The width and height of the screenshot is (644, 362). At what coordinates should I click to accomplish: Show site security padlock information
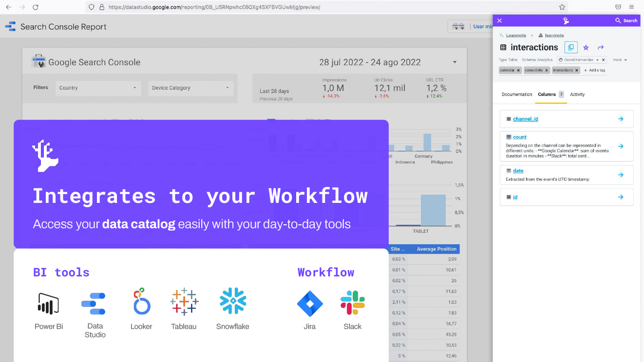coord(102,7)
